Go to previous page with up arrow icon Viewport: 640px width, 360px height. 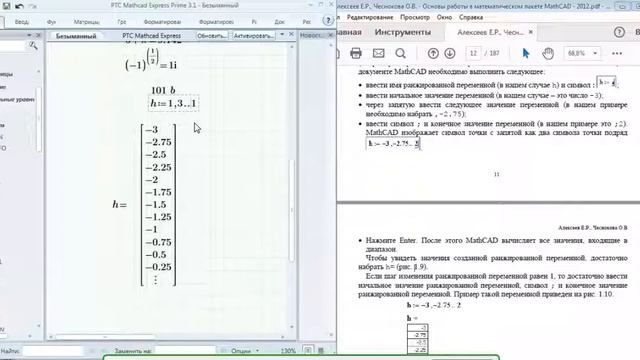tap(433, 53)
